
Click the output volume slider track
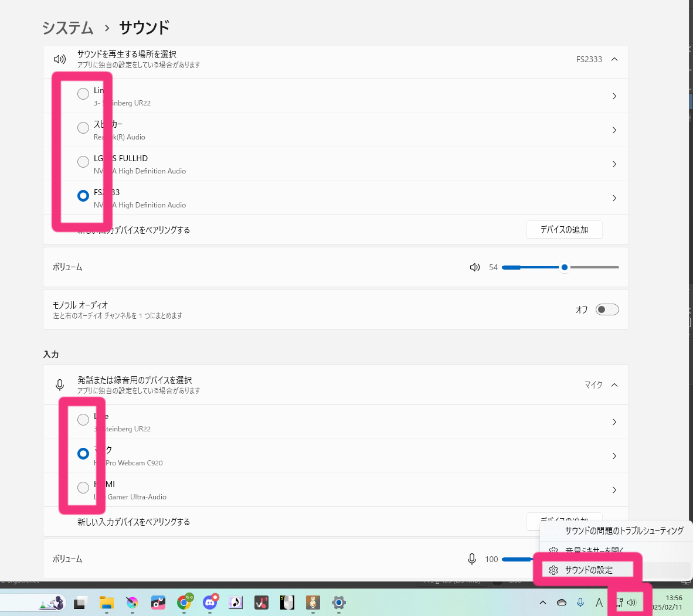pos(592,267)
